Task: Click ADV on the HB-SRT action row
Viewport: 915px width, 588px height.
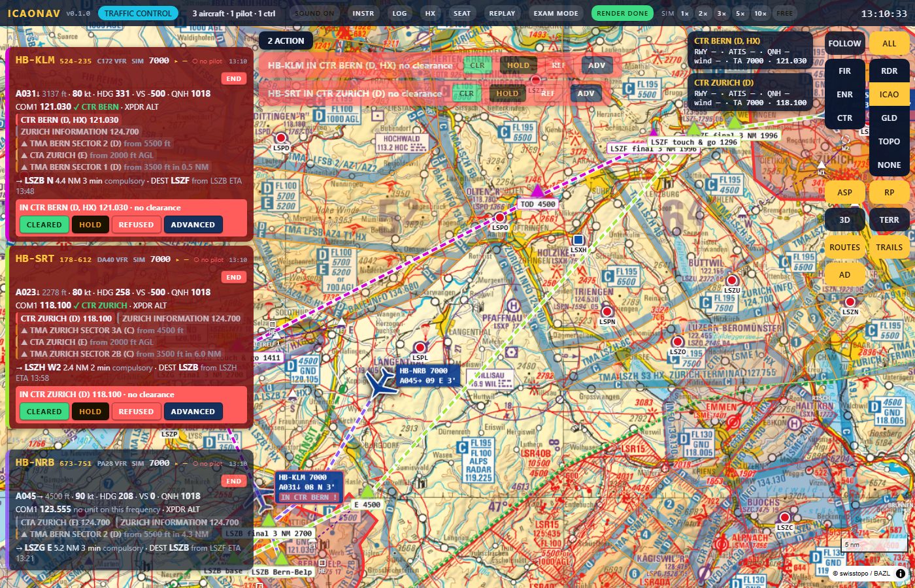Action: pos(586,93)
